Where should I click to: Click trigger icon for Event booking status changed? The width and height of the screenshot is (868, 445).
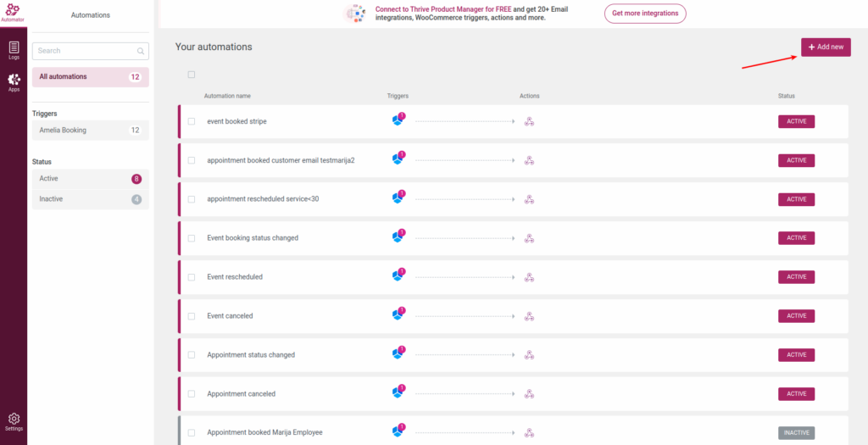coord(398,236)
